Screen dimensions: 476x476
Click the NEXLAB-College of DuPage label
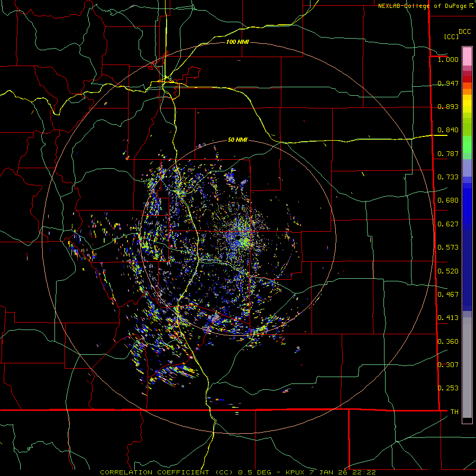(423, 6)
